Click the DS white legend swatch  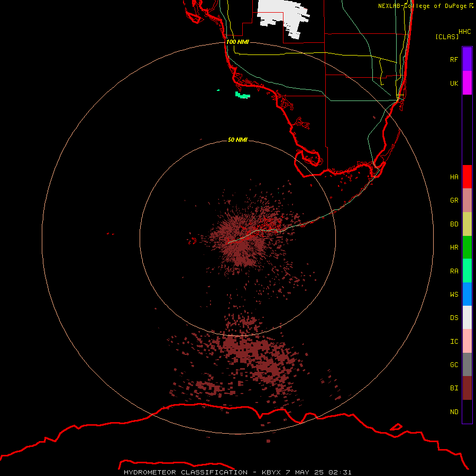(467, 317)
